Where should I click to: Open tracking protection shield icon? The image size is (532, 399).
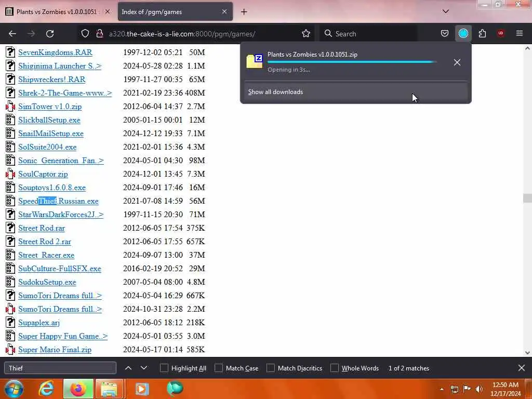click(85, 34)
